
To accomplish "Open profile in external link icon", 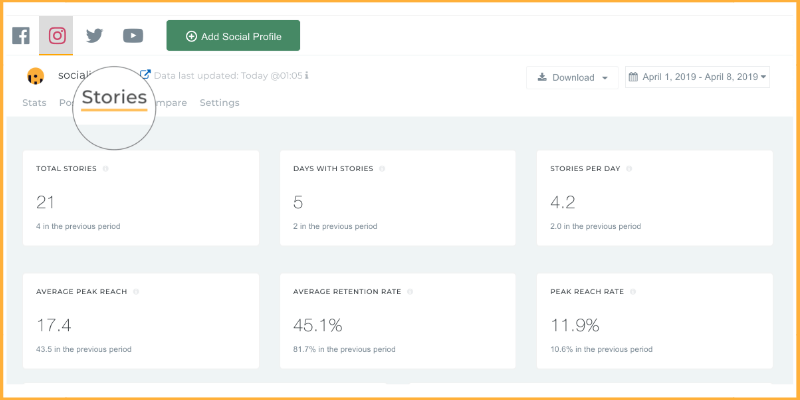I will 145,74.
